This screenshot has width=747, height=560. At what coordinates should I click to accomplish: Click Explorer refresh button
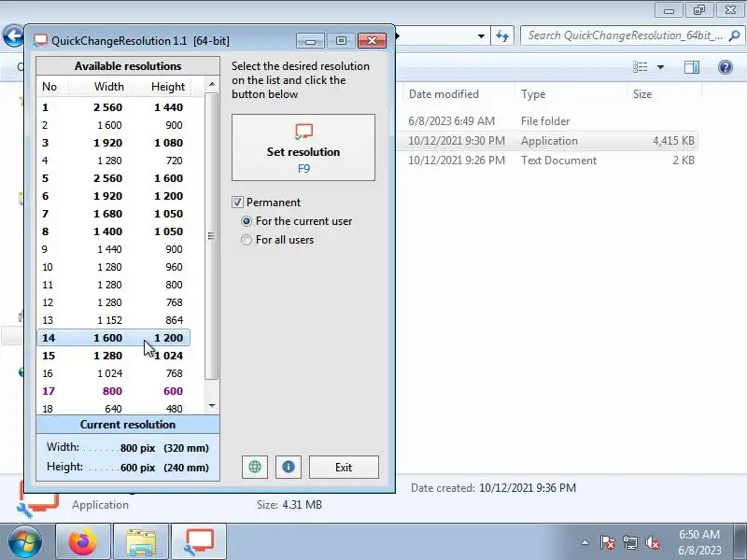click(x=502, y=36)
